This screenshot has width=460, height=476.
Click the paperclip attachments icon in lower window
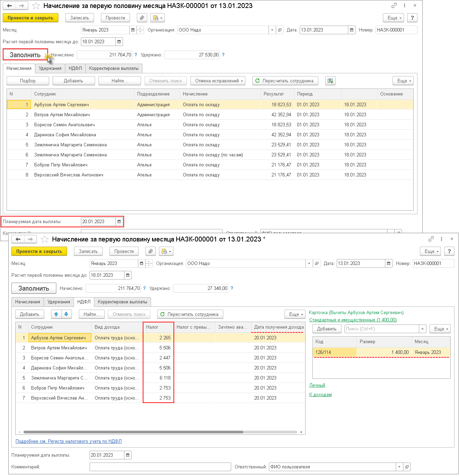tap(150, 251)
